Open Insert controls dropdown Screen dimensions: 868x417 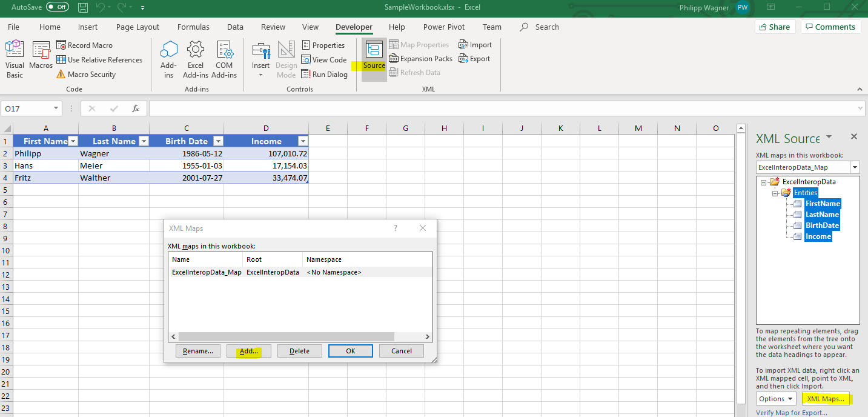(x=261, y=59)
